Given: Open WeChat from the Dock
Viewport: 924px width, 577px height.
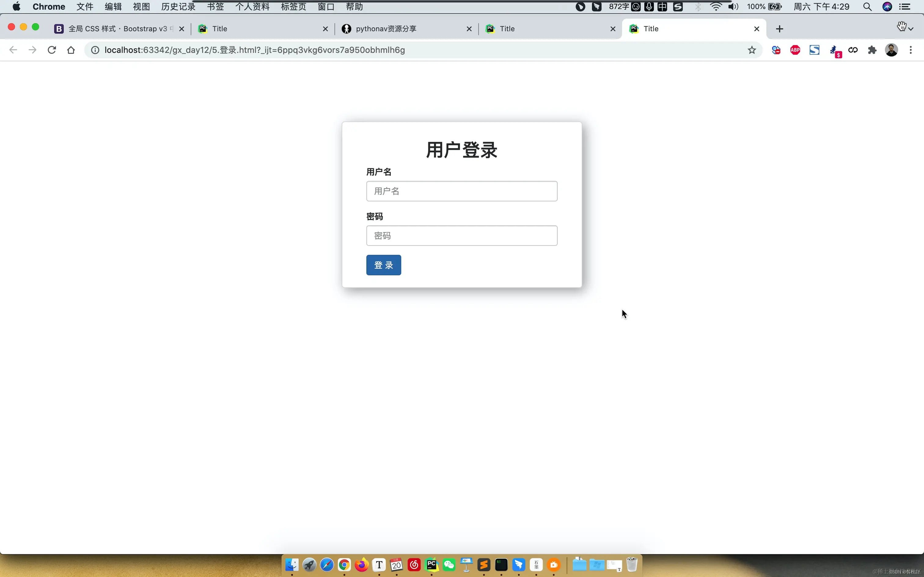Looking at the screenshot, I should [449, 565].
